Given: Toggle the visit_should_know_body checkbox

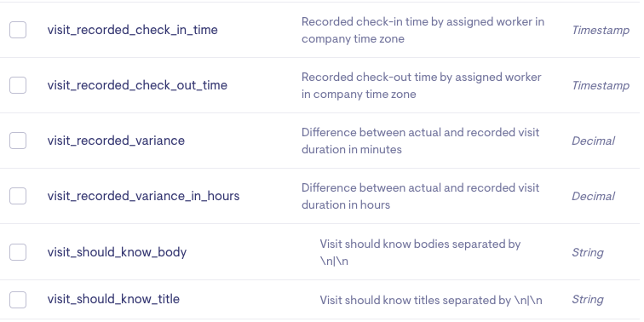Looking at the screenshot, I should pos(18,252).
